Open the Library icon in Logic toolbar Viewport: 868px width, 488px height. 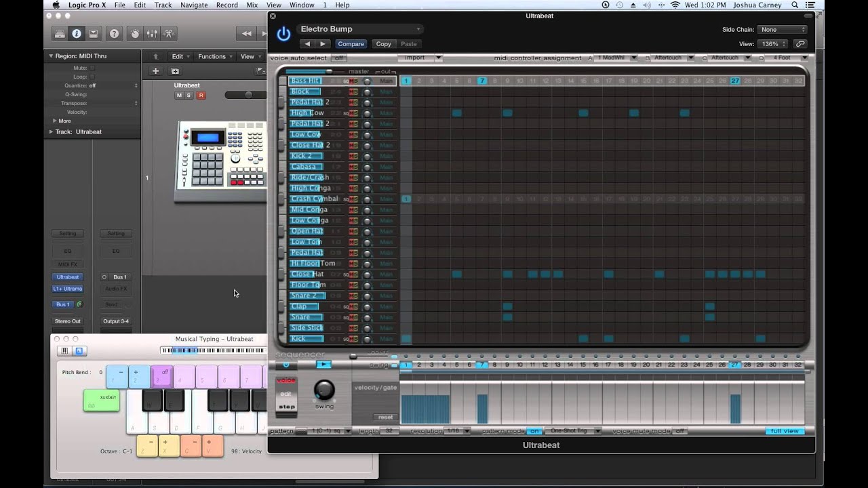click(x=60, y=33)
